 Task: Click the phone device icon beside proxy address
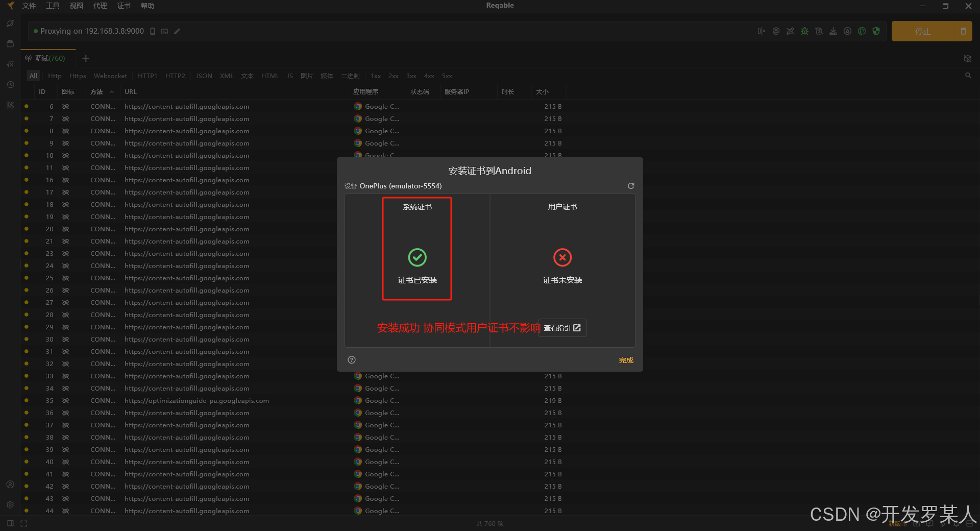(153, 31)
